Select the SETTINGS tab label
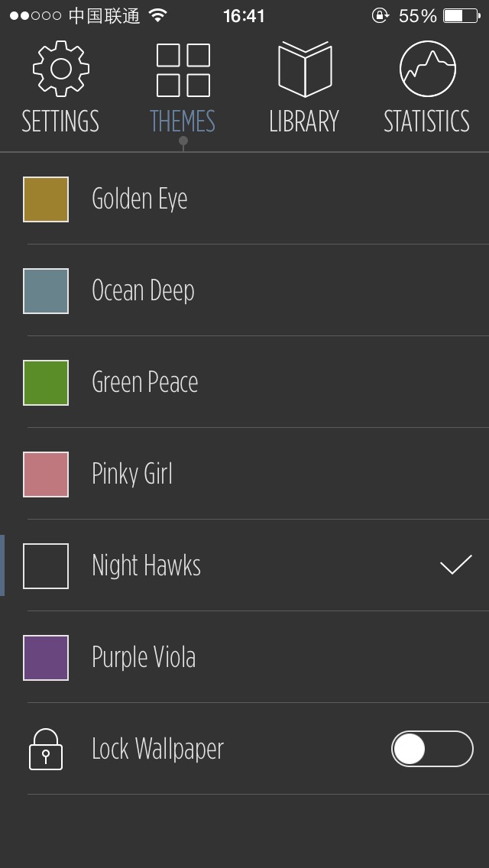The image size is (489, 868). [60, 121]
